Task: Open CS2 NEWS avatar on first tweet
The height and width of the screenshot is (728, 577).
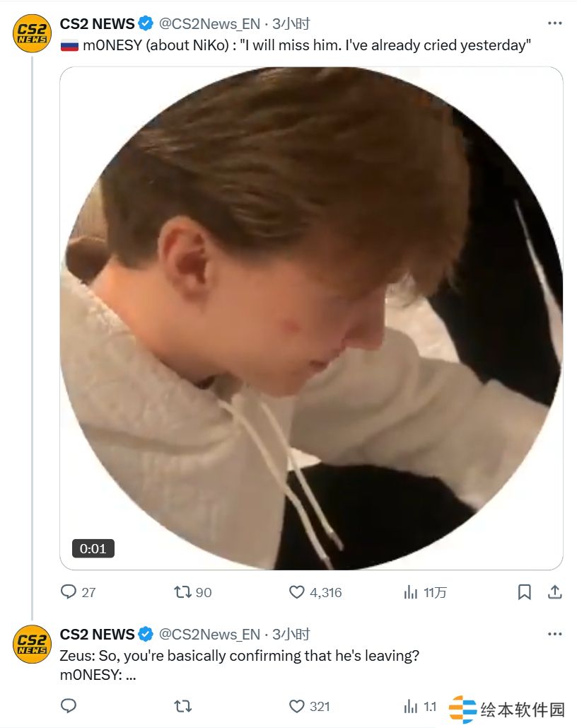Action: [33, 33]
